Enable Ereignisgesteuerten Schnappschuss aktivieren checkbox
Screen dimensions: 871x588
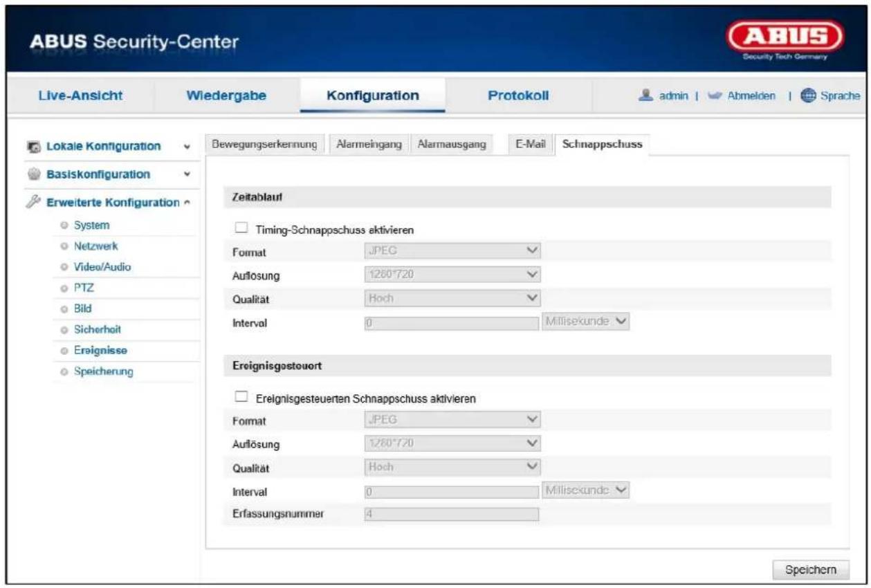coord(241,398)
